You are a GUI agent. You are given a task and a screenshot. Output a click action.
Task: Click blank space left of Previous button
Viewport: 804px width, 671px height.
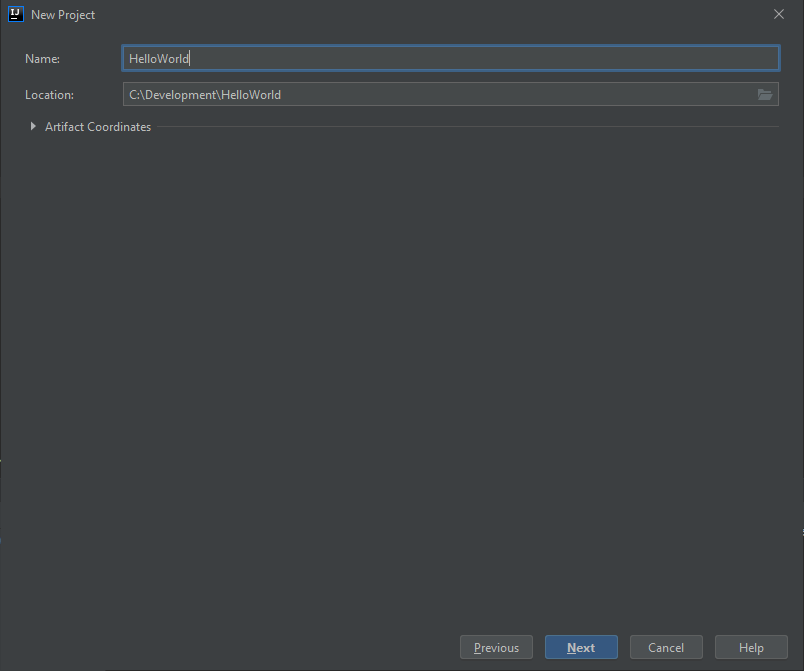click(231, 647)
